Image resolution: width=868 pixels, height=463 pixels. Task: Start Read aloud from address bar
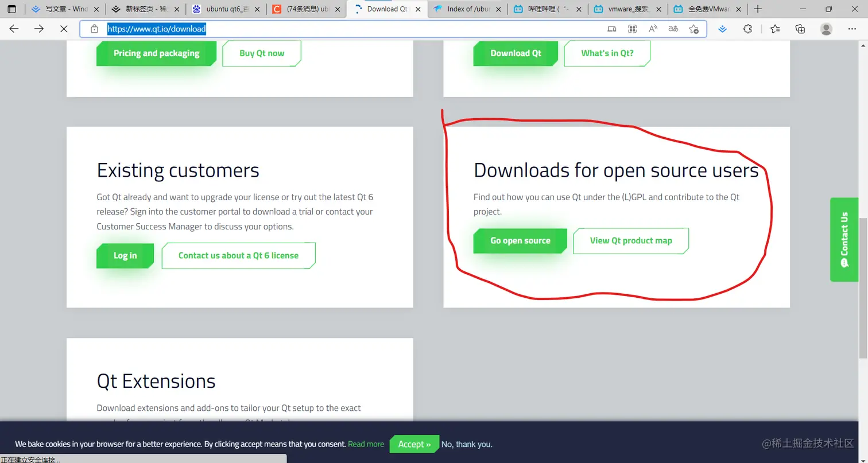tap(653, 29)
